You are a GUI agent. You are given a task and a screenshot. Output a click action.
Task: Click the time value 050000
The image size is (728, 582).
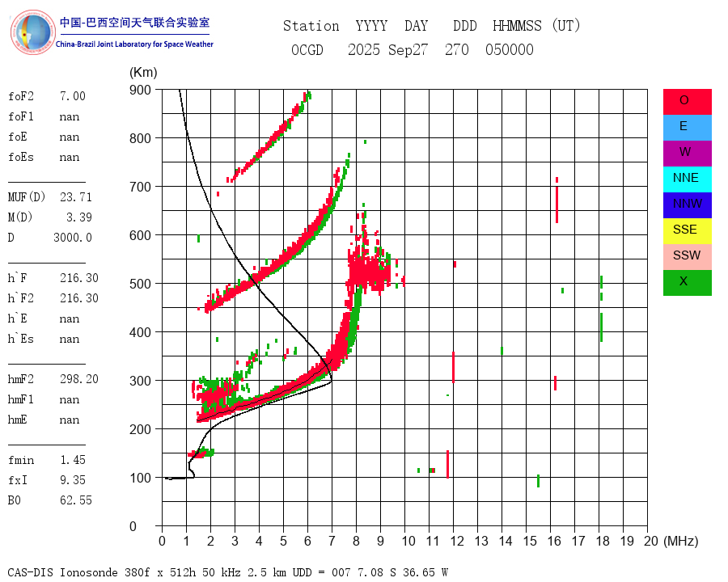510,49
